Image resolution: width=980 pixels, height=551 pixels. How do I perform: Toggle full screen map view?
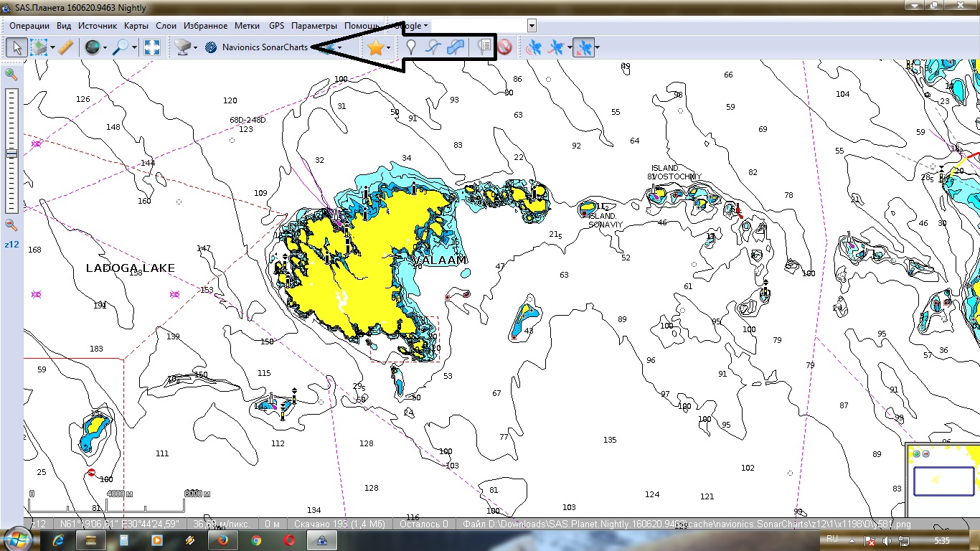[x=151, y=47]
